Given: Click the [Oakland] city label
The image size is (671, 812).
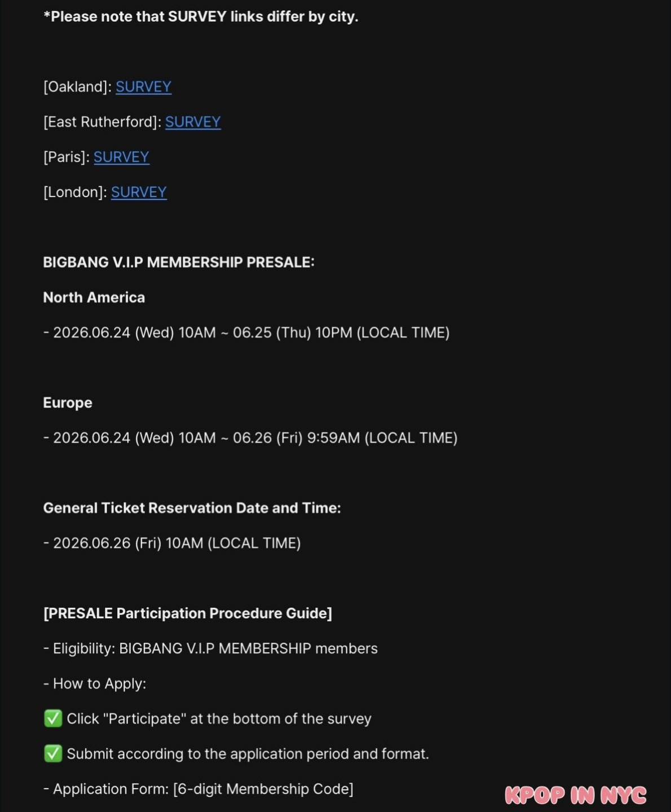Looking at the screenshot, I should [x=78, y=87].
